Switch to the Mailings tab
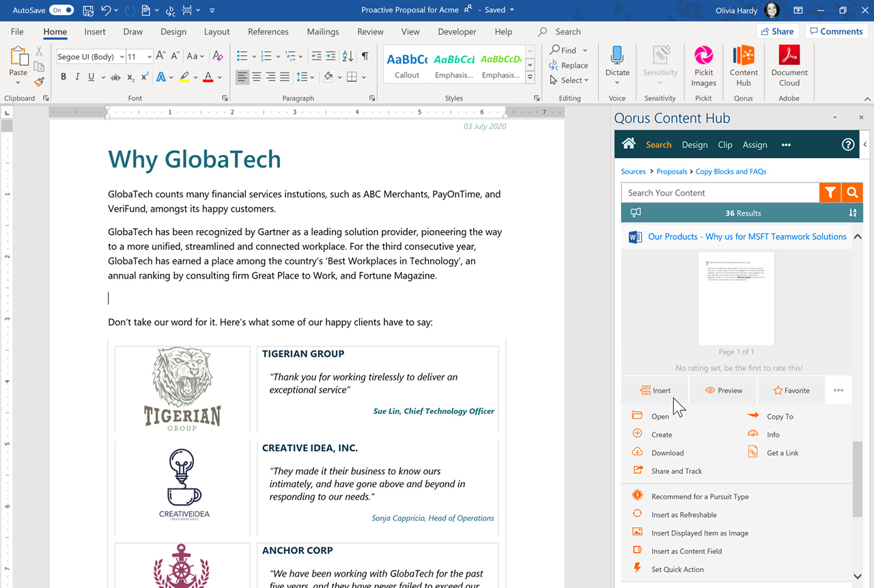Viewport: 874px width, 588px height. (x=323, y=31)
